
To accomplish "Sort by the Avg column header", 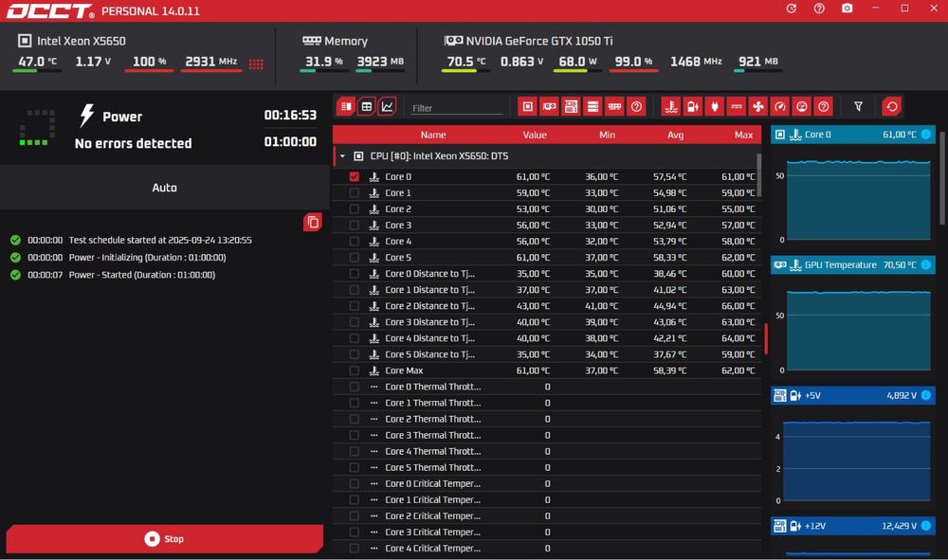I will (675, 135).
